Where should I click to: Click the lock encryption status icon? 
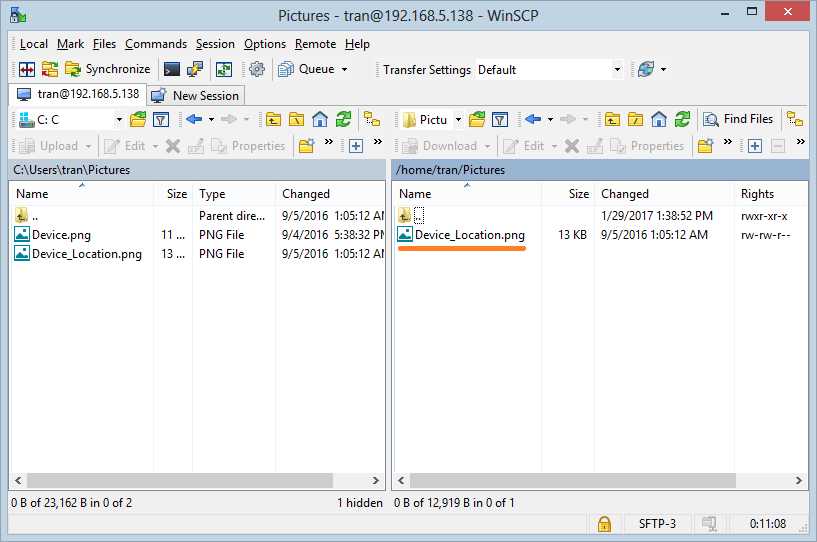[604, 524]
